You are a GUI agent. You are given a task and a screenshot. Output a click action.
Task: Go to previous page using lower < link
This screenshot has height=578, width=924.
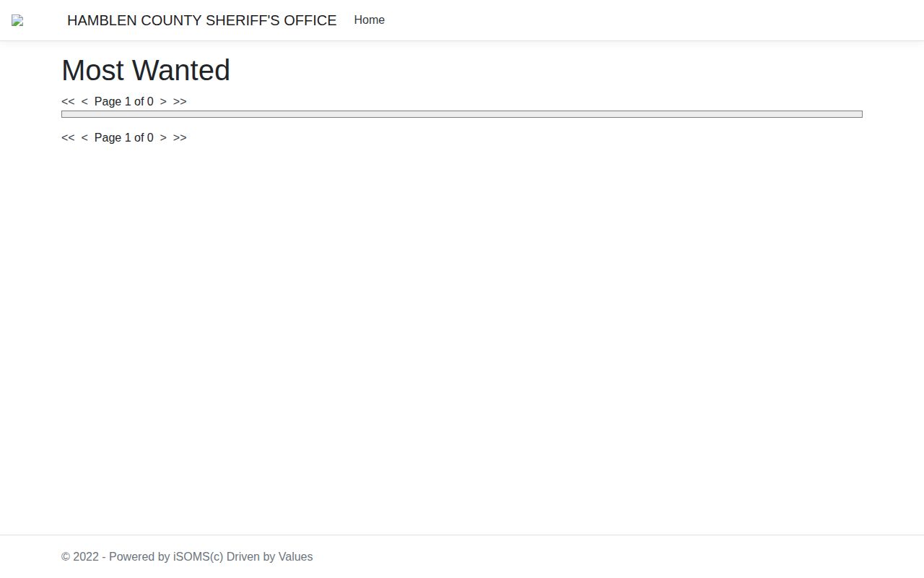pyautogui.click(x=84, y=138)
